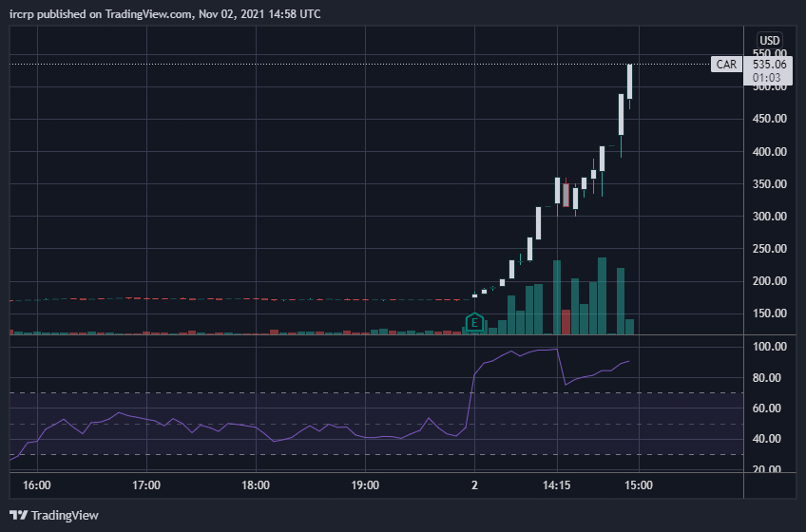Click the earnings E marker on chart
Viewport: 806px width, 532px height.
[x=474, y=323]
